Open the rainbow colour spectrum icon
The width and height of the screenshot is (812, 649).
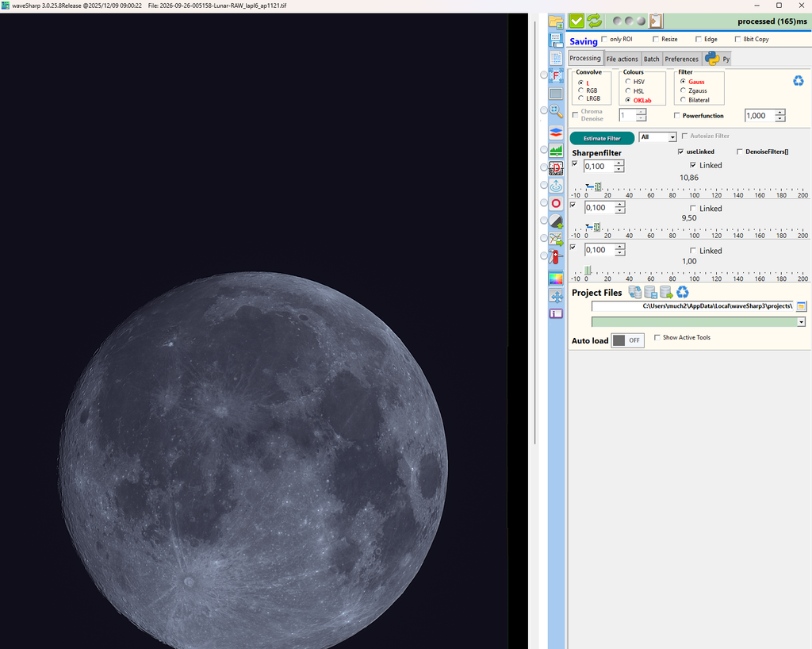[x=556, y=278]
